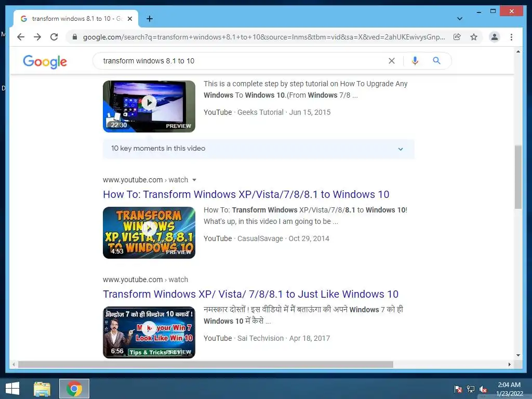Open the Chrome profile avatar menu
Screen dimensions: 532x399
click(x=495, y=37)
